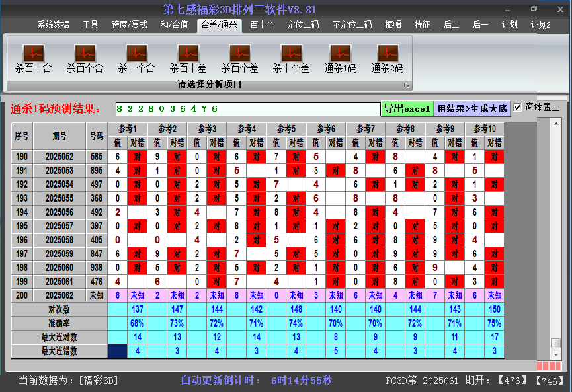572x392 pixels.
Task: Select the row for period 2025061
Action: tap(257, 282)
